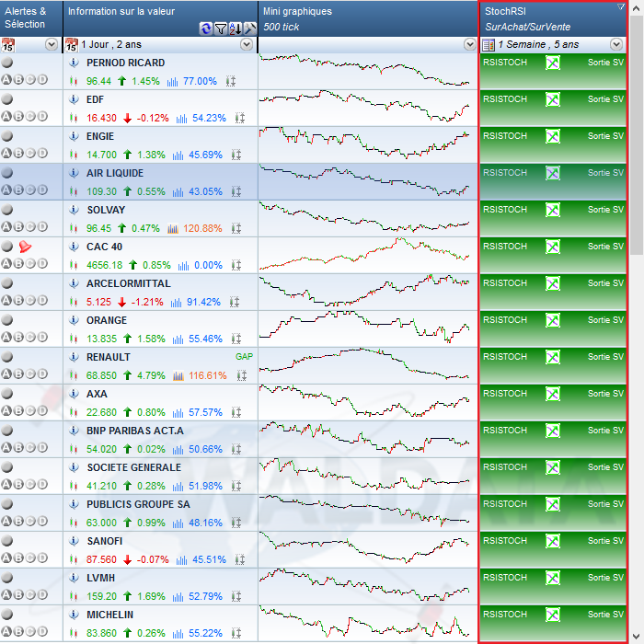Toggle selection B for ENGIE
644x644 pixels.
pyautogui.click(x=18, y=154)
